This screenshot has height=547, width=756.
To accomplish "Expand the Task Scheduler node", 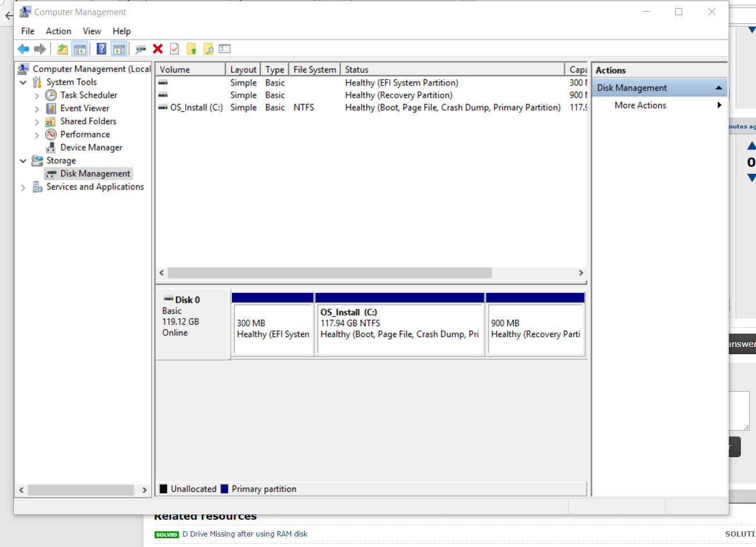I will click(37, 95).
